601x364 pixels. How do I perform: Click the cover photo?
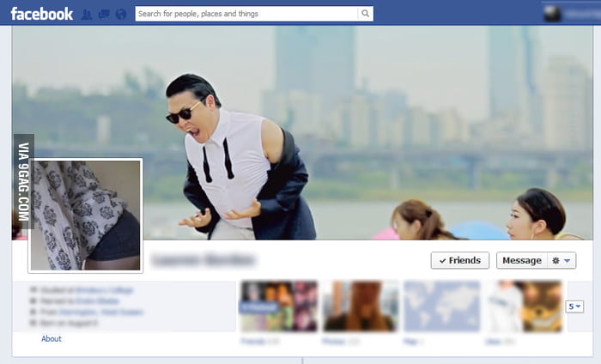click(361, 129)
